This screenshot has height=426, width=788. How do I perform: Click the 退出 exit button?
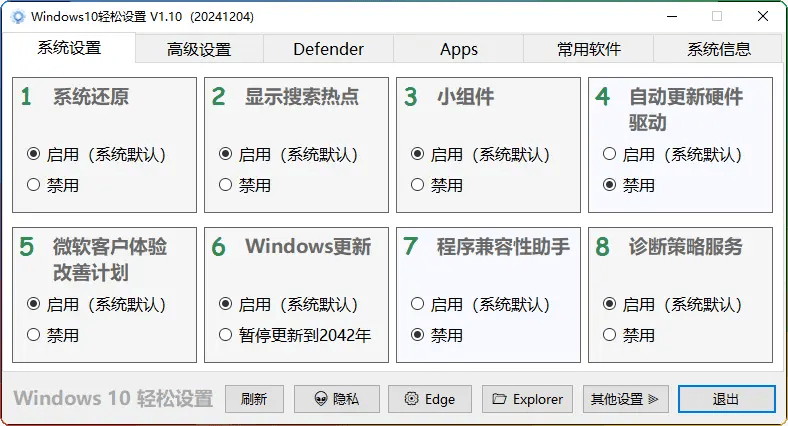726,399
